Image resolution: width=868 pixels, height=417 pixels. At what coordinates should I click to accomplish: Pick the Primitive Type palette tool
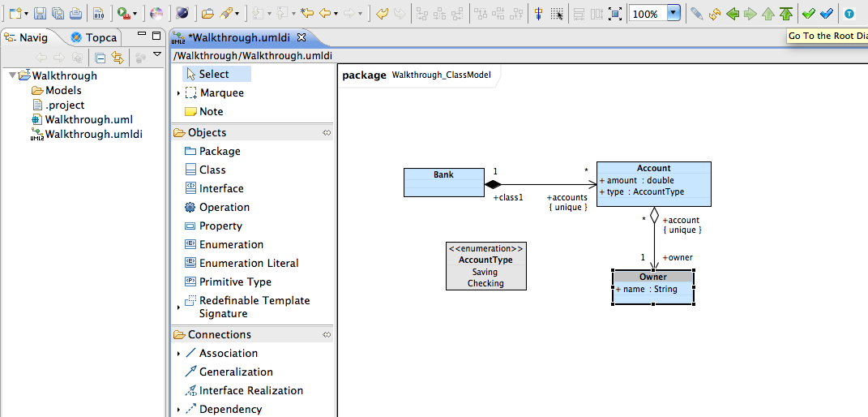pos(228,282)
